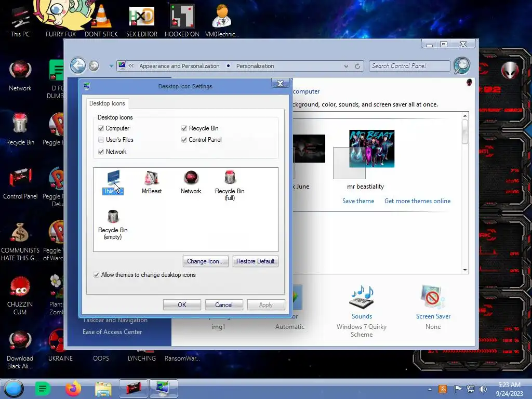Select the DONT STICK VLC cone desktop icon
The width and height of the screenshot is (532, 399).
(x=101, y=21)
